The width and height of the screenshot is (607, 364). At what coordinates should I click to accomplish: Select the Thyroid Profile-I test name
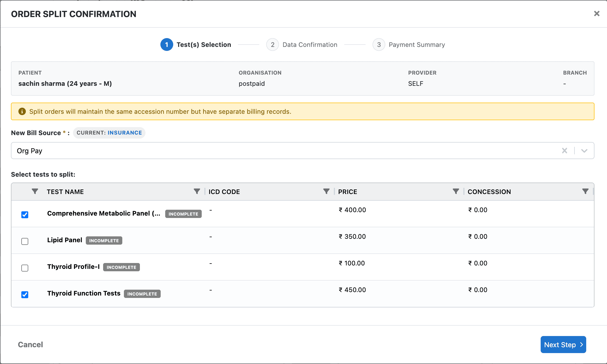click(x=74, y=267)
